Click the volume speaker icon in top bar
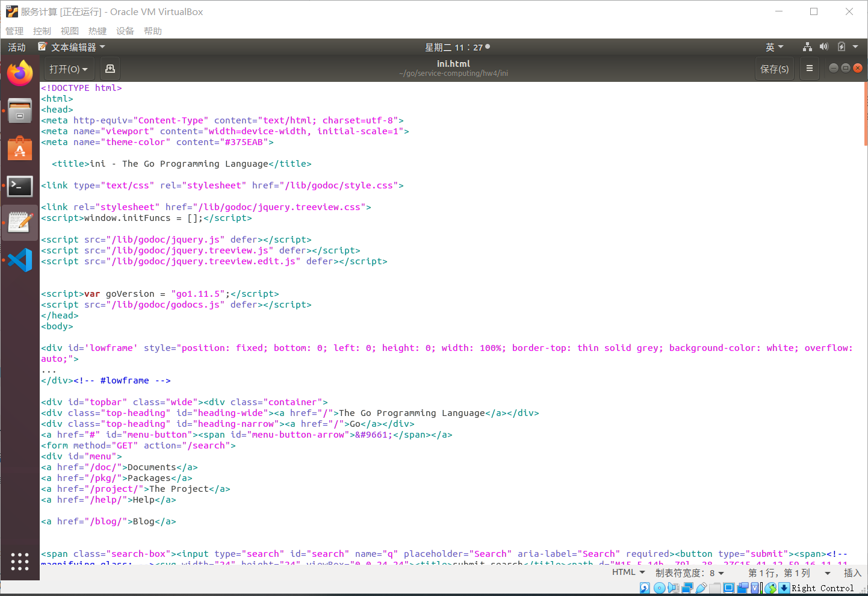The image size is (868, 596). click(824, 47)
